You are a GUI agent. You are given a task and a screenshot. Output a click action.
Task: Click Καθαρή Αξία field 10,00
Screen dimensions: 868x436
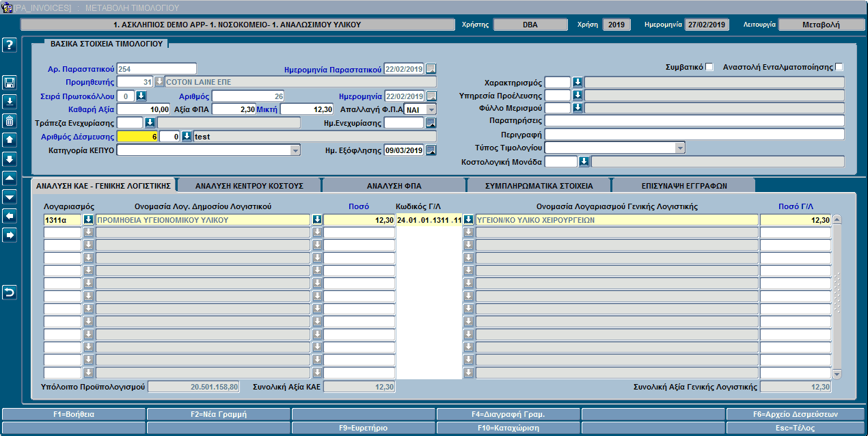tap(144, 109)
